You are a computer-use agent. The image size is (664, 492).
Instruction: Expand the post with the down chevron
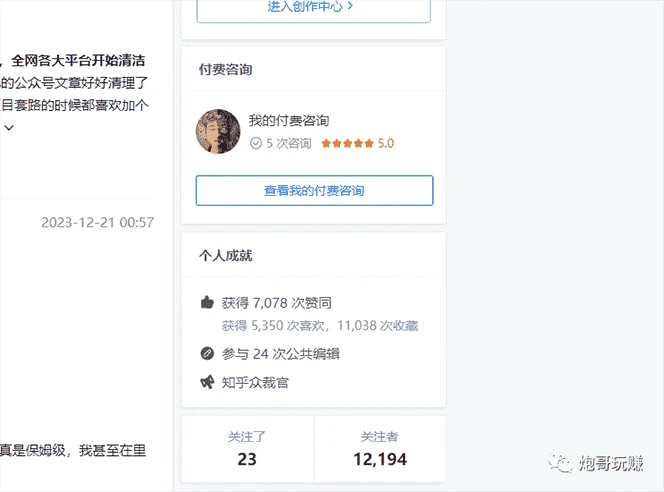pyautogui.click(x=9, y=128)
